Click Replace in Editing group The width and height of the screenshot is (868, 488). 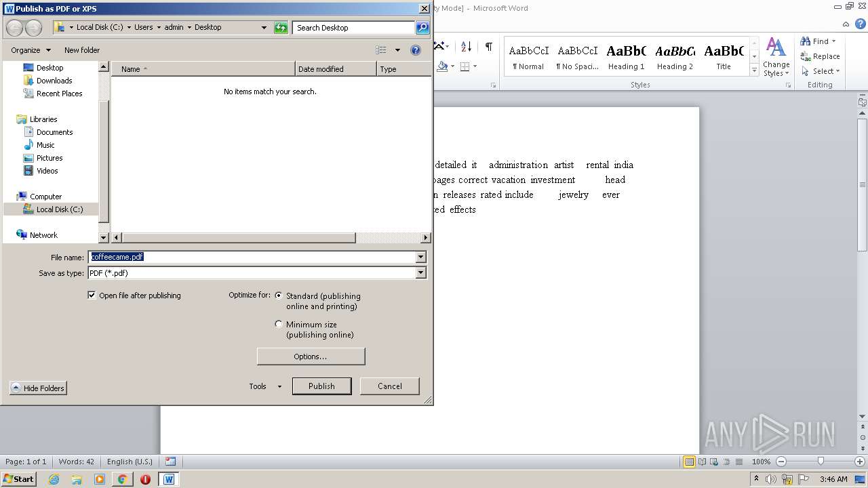[x=820, y=56]
